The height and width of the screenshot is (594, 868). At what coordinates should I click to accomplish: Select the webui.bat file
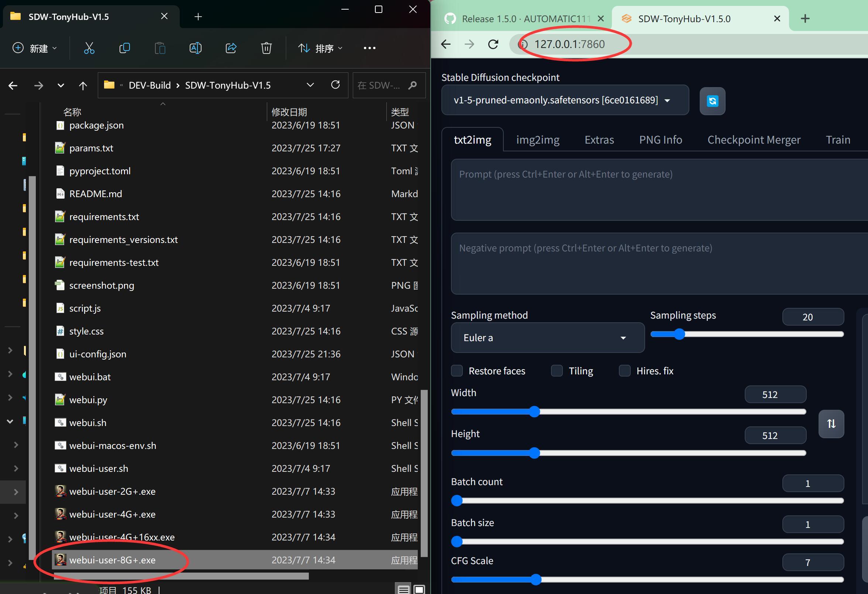click(x=235, y=377)
